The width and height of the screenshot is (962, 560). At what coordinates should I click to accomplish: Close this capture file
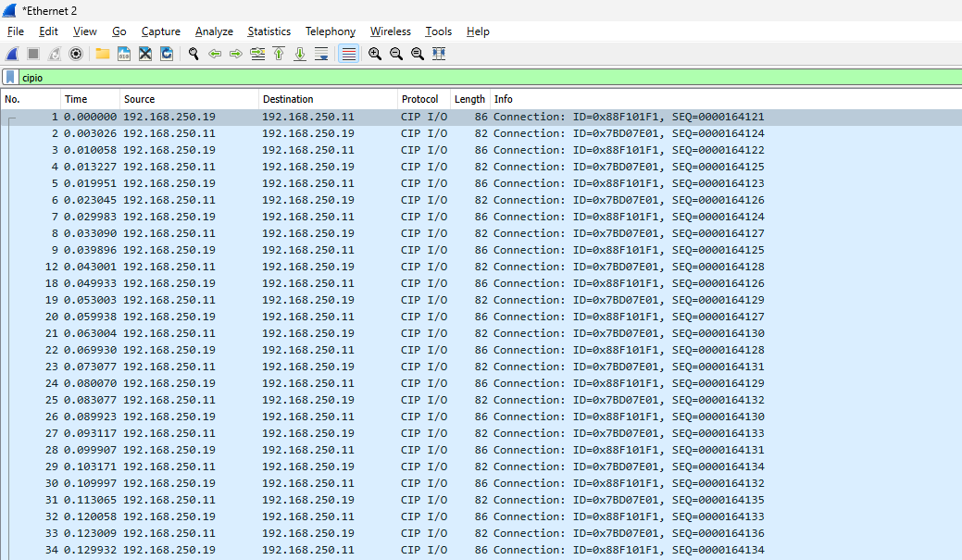[145, 54]
